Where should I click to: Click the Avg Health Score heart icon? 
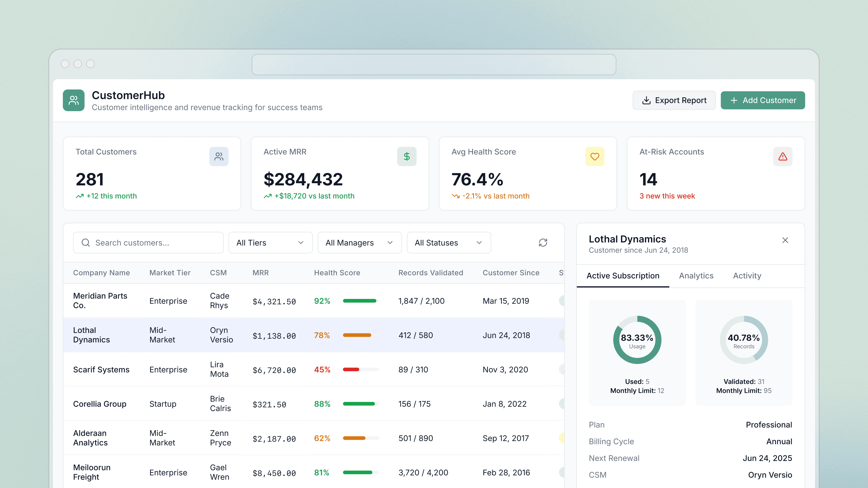[x=595, y=156]
